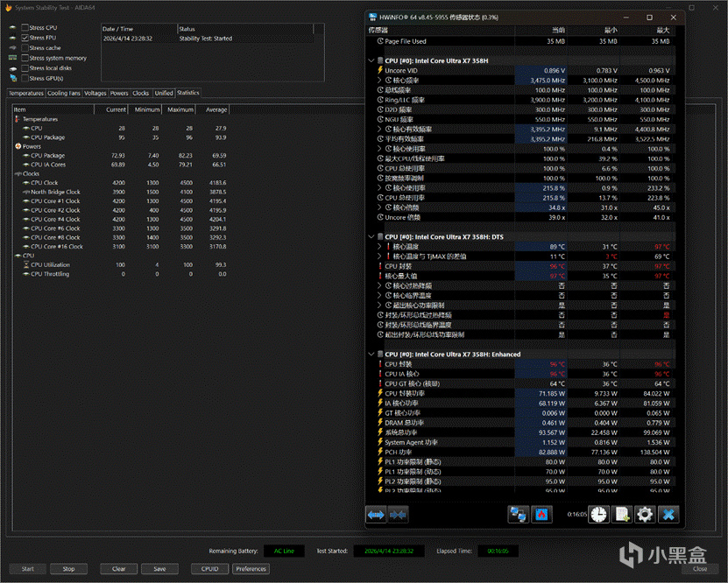Screen dimensions: 728x583
Task: Click chip icon beside CPU Throttling
Action: [26, 274]
